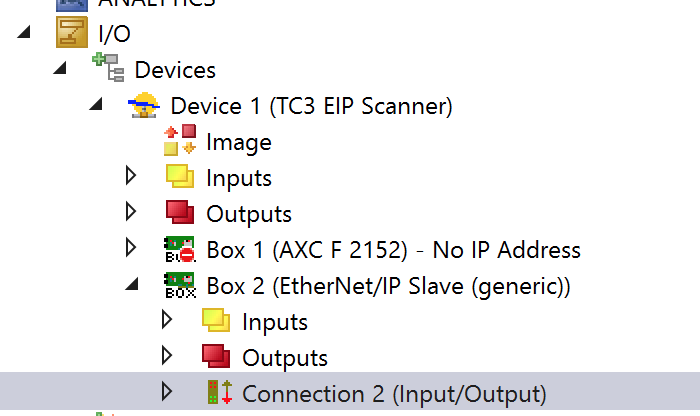Select Outputs label under Box 2

pyautogui.click(x=285, y=358)
